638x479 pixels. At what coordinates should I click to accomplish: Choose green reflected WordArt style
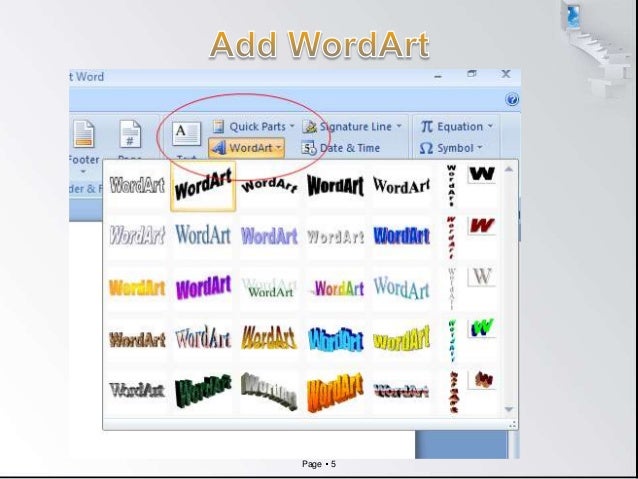(x=269, y=288)
